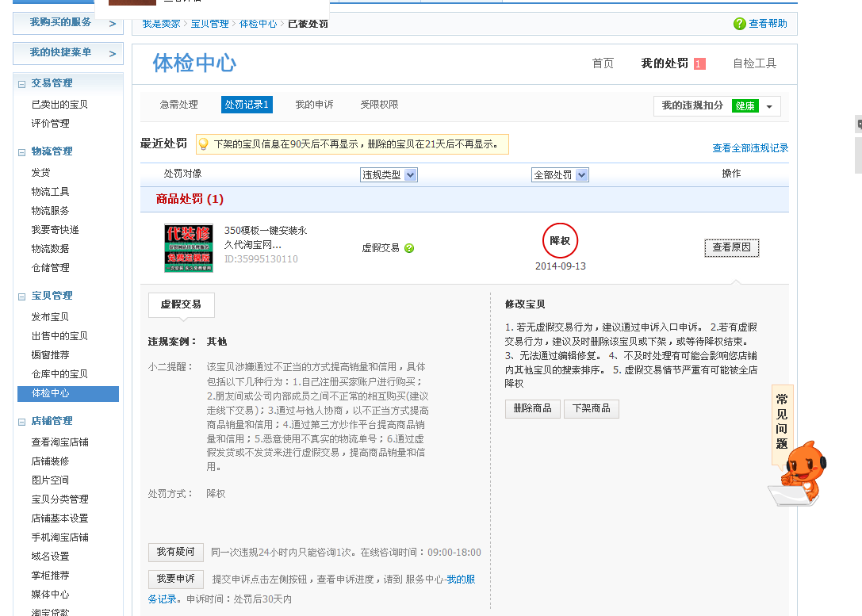Screen dimensions: 862x616
Task: Open 自检工具 navigation tab
Action: [754, 63]
